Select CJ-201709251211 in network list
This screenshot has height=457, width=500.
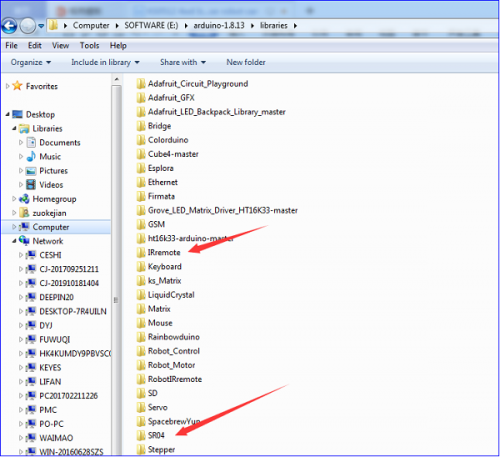69,269
